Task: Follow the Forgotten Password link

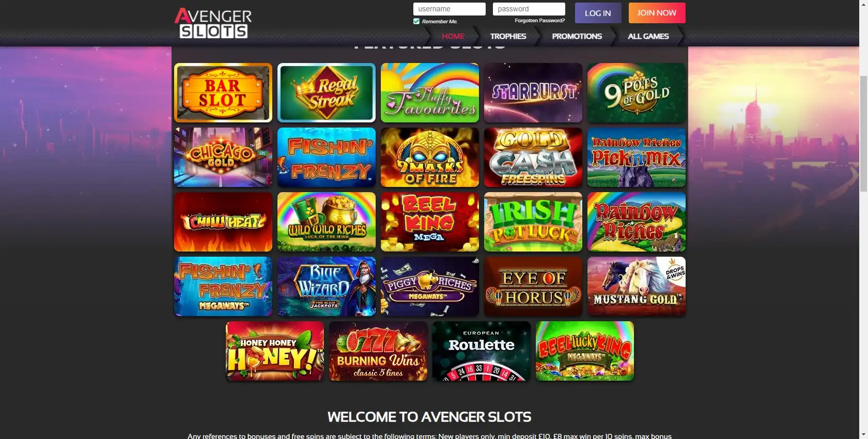Action: 539,21
